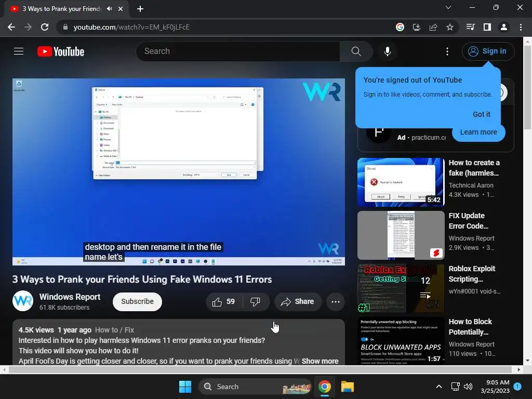Click Learn more on the ad
532x399 pixels.
(478, 132)
